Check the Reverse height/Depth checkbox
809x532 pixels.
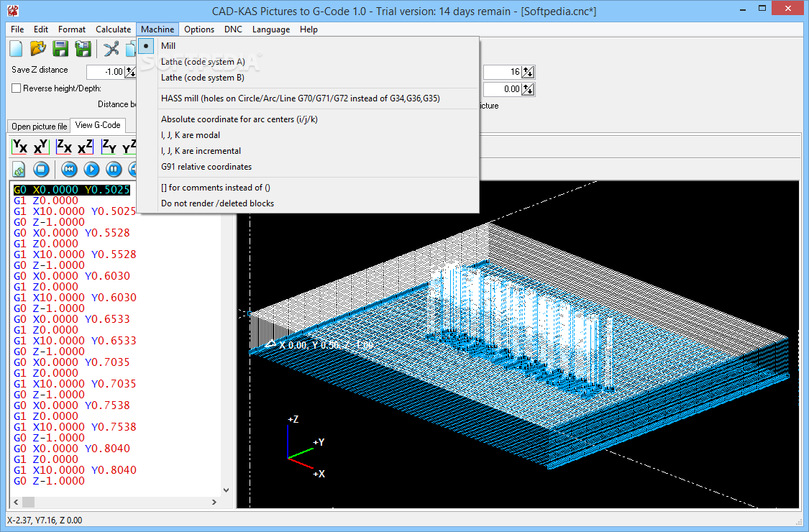[17, 88]
